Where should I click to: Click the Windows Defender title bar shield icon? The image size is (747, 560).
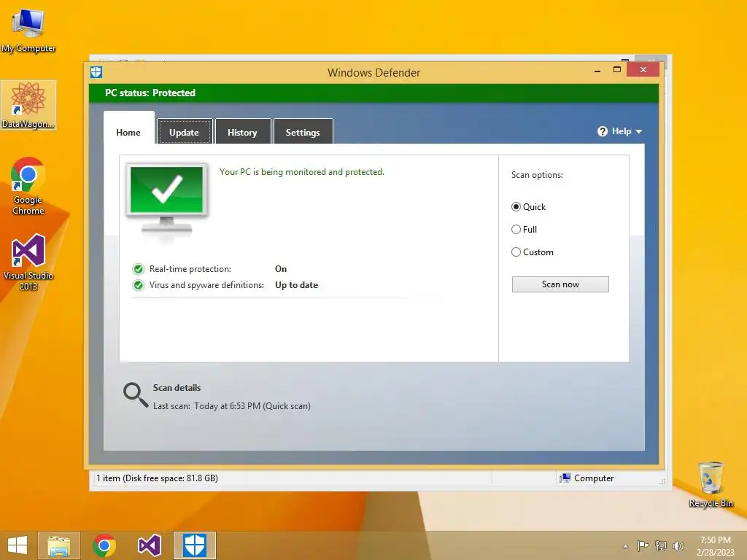[x=96, y=72]
